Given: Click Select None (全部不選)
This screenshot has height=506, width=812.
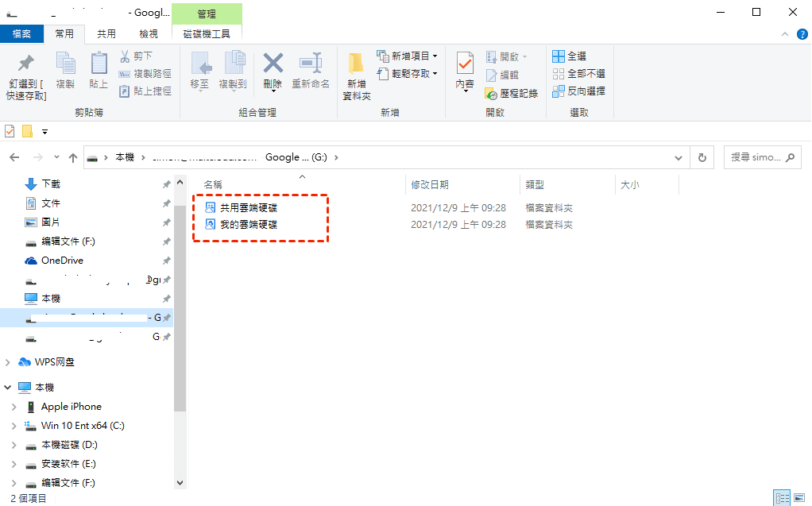Looking at the screenshot, I should 579,74.
